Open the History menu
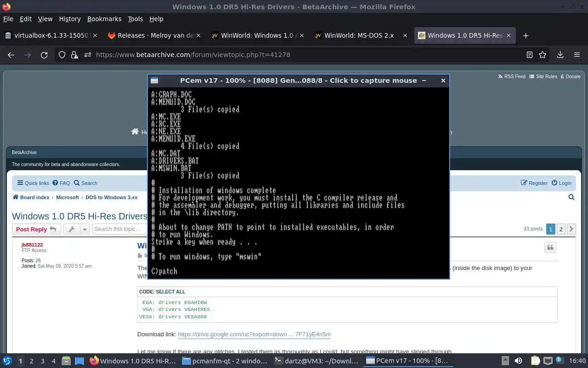This screenshot has height=368, width=588. [x=70, y=19]
